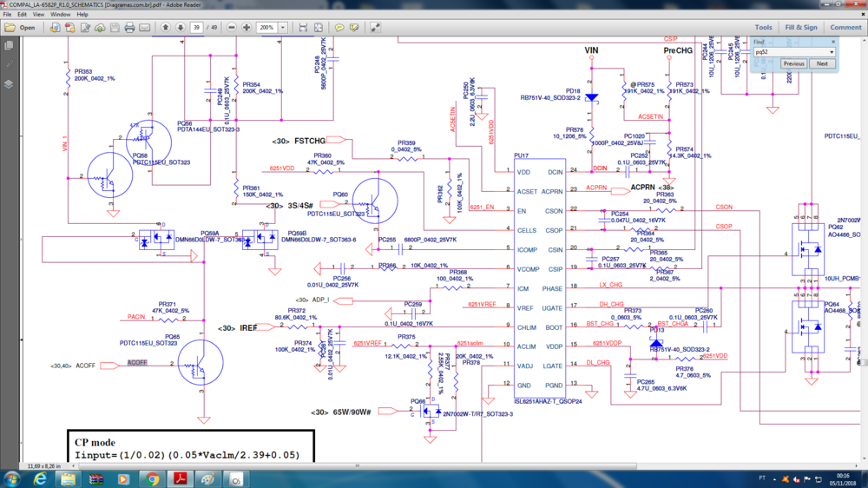Open Internet Explorer from the taskbar
Viewport: 868px width, 488px height.
(40, 479)
